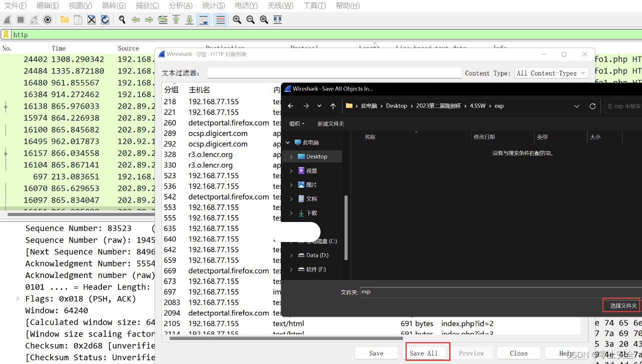Click the forward arrow in save dialog
The width and height of the screenshot is (642, 364).
(x=305, y=106)
